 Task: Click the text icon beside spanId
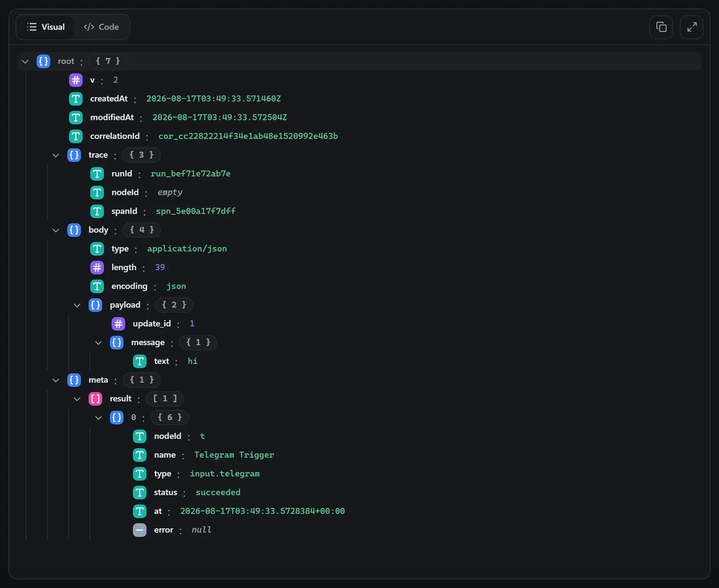[97, 211]
